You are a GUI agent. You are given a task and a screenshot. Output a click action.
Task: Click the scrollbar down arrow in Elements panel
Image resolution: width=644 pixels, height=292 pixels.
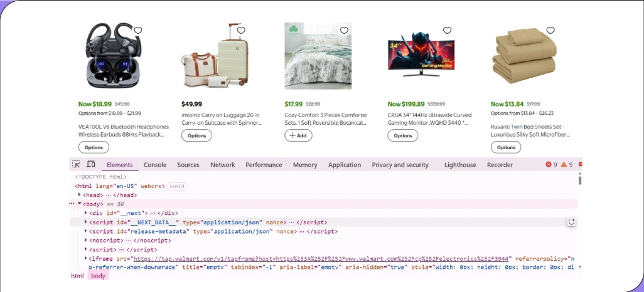pyautogui.click(x=580, y=267)
